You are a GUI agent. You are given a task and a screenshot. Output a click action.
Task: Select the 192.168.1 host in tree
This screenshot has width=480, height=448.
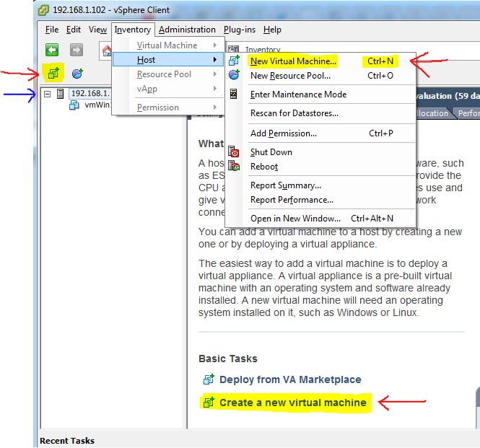click(90, 93)
